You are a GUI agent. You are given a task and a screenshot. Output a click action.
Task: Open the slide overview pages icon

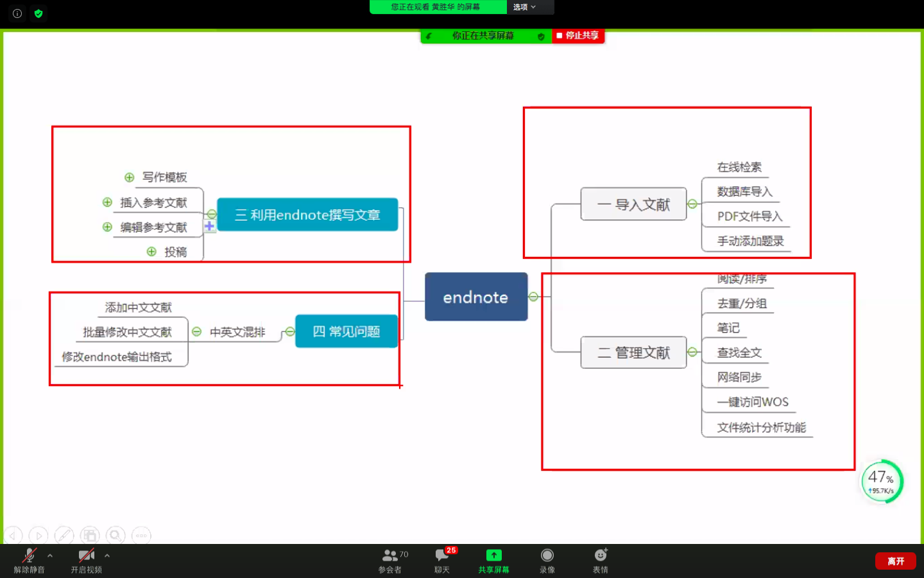(x=90, y=535)
